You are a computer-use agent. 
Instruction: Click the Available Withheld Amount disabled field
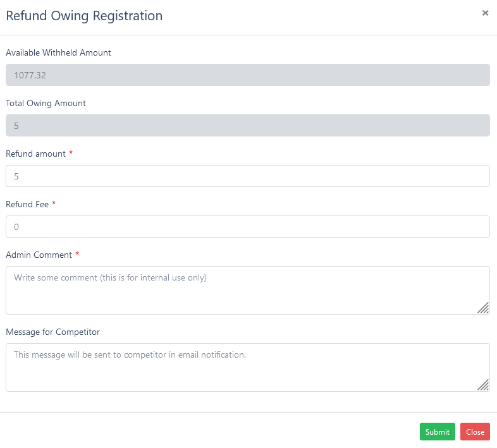tap(248, 75)
